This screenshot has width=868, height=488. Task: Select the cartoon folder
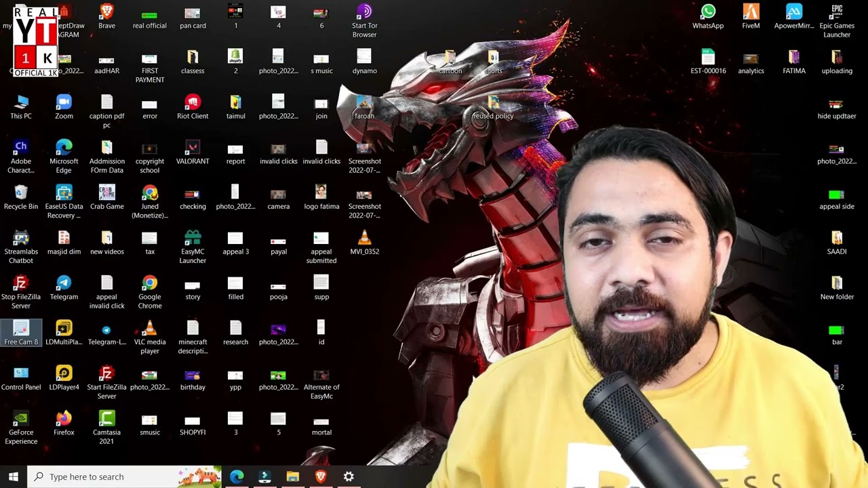click(x=450, y=62)
